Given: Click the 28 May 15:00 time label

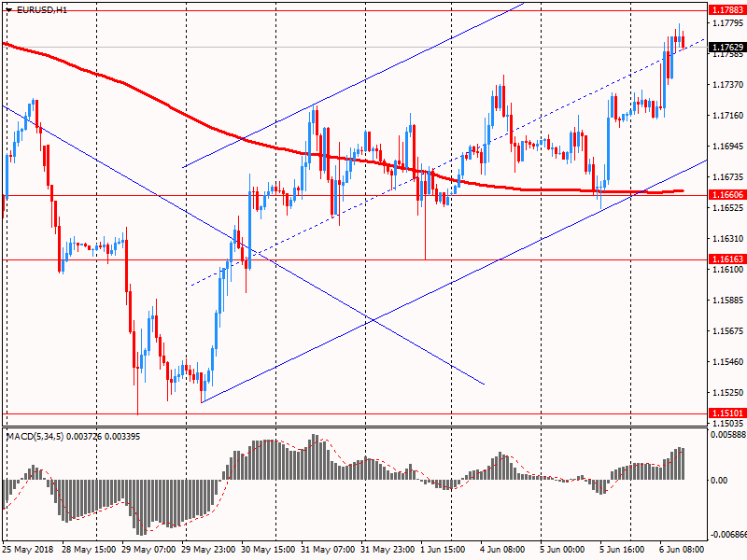Looking at the screenshot, I should 89,550.
